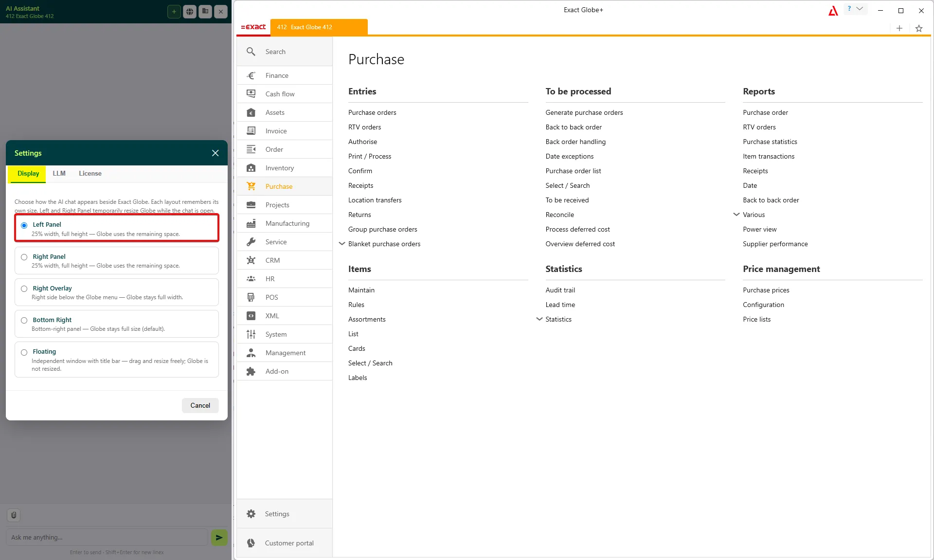The height and width of the screenshot is (560, 934).
Task: Open the POS terminal icon
Action: pos(251,297)
